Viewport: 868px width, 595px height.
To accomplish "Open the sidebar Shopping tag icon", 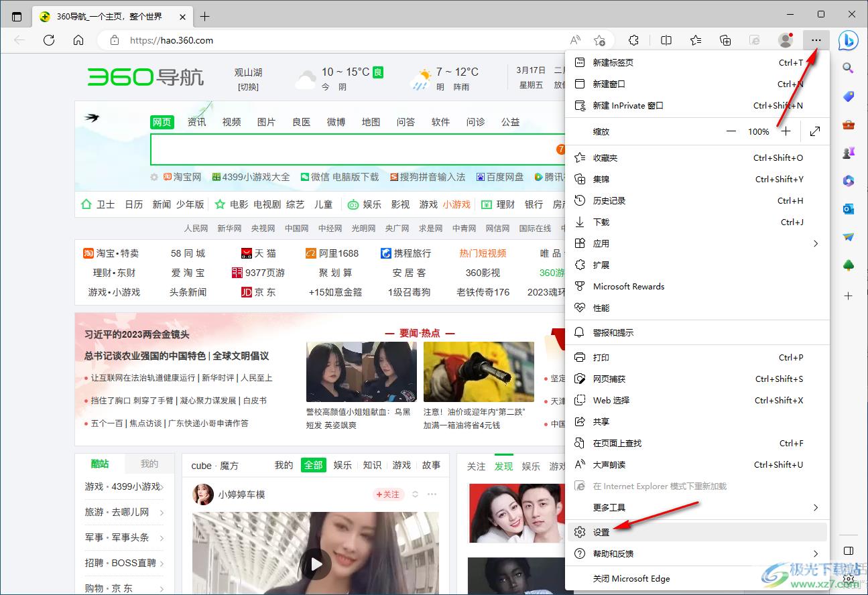I will pyautogui.click(x=848, y=97).
